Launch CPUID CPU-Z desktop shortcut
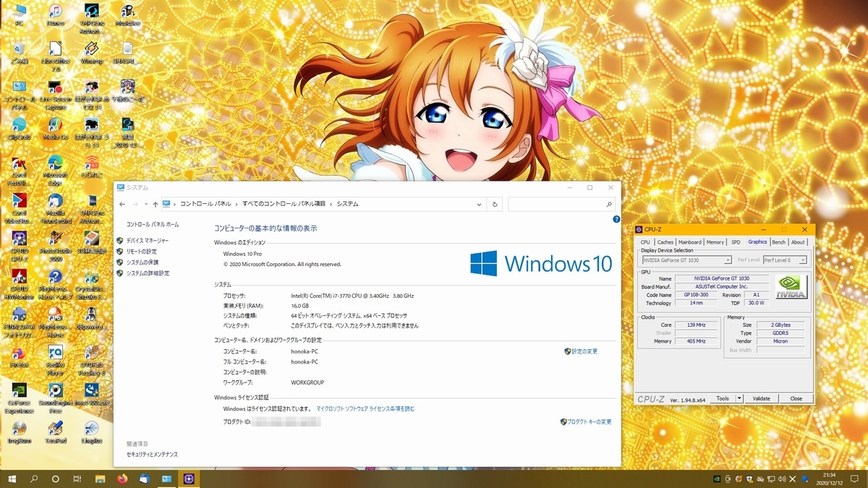The image size is (868, 488). [20, 247]
